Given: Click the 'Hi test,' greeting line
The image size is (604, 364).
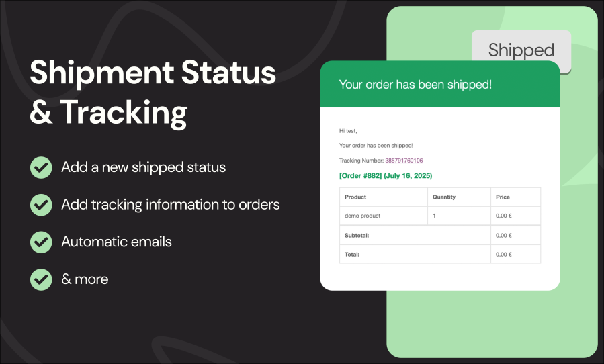Looking at the screenshot, I should click(348, 131).
